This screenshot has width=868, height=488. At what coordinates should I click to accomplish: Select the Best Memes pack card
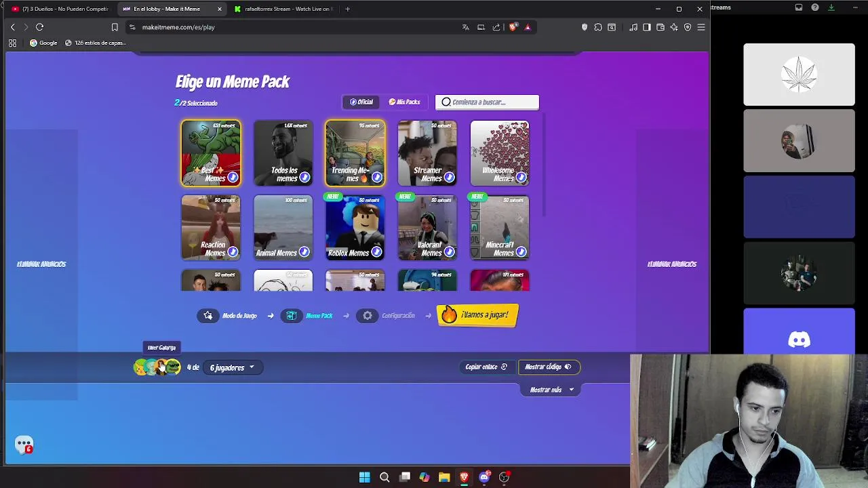click(211, 153)
